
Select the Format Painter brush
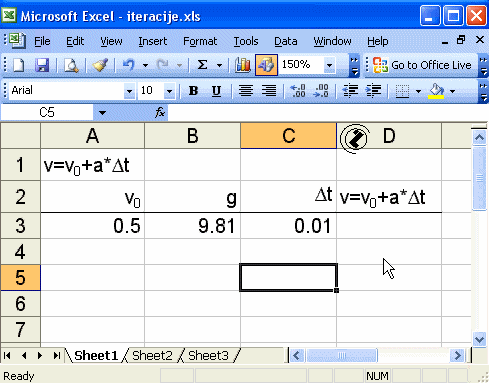click(x=100, y=65)
